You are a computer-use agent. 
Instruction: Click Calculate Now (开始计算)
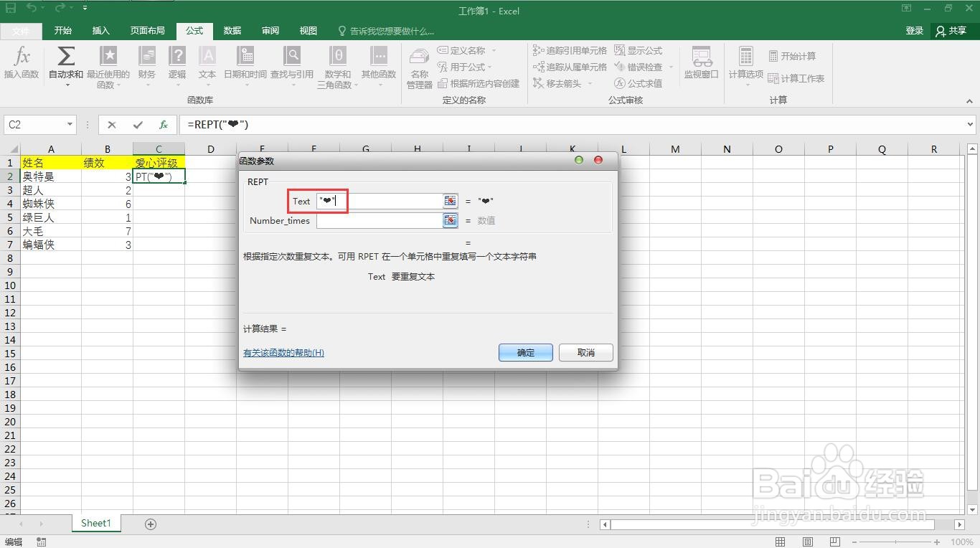pos(792,56)
